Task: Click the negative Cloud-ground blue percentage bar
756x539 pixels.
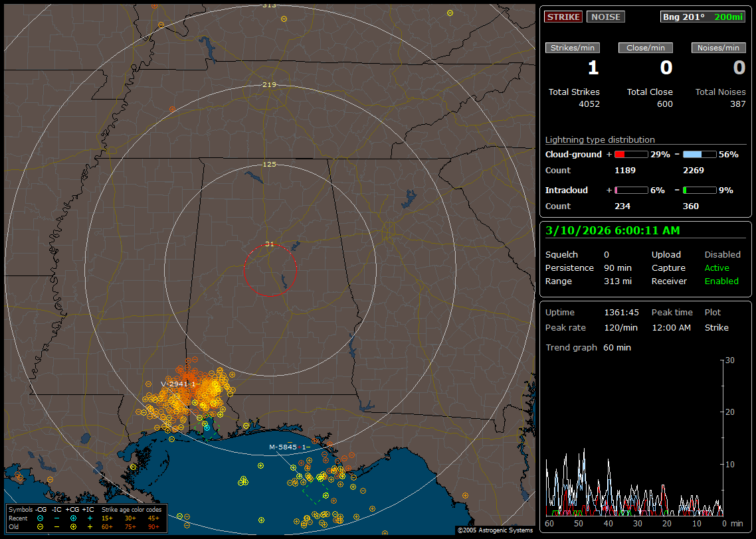Action: tap(700, 154)
